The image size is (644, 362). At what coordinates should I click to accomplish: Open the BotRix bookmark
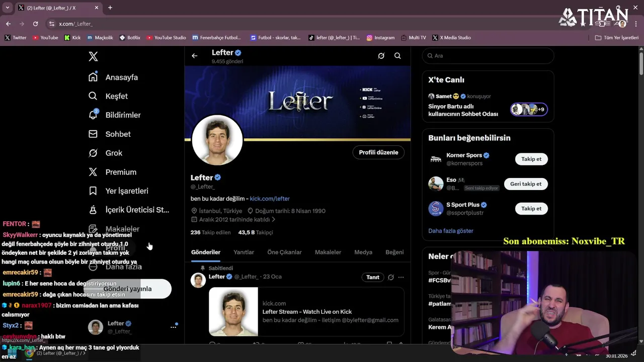click(130, 38)
